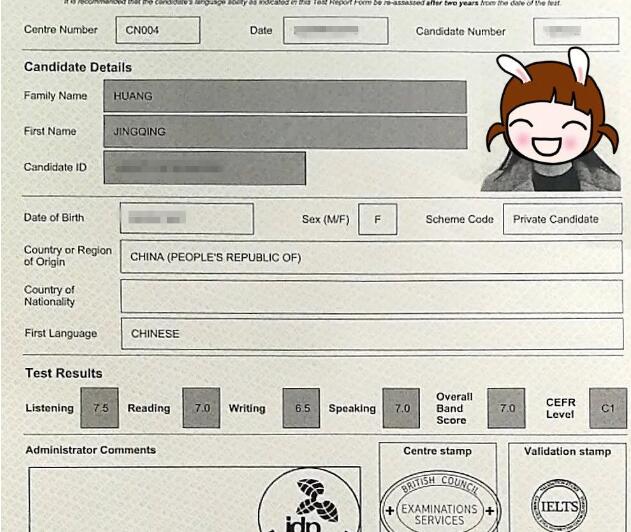
Task: Select the Family Name field with HUANG
Action: coord(284,96)
